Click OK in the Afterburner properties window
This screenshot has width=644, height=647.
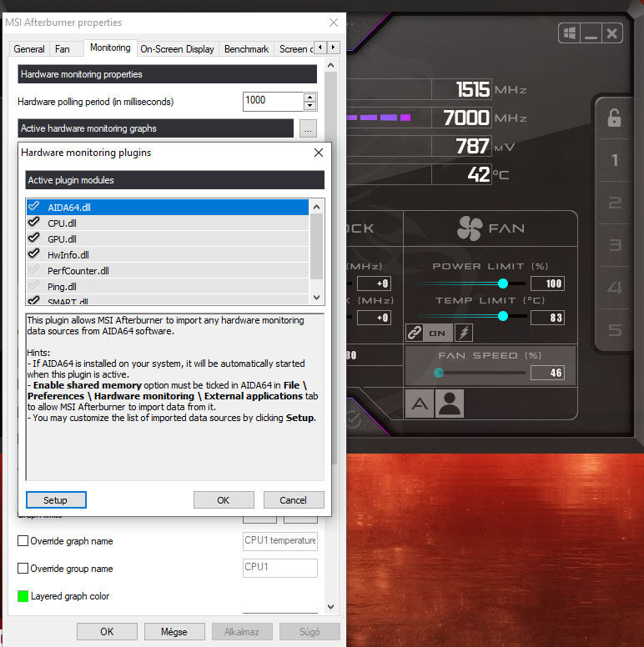click(x=107, y=632)
